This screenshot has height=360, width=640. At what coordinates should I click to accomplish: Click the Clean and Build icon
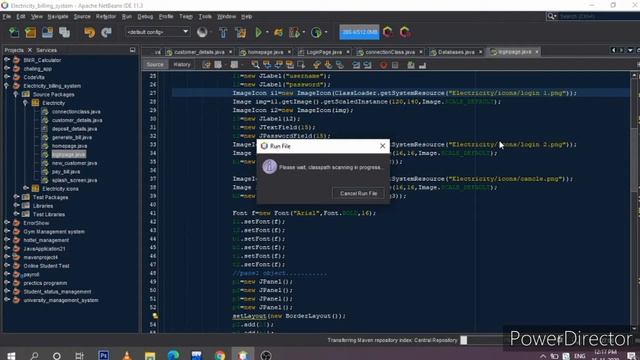point(240,32)
